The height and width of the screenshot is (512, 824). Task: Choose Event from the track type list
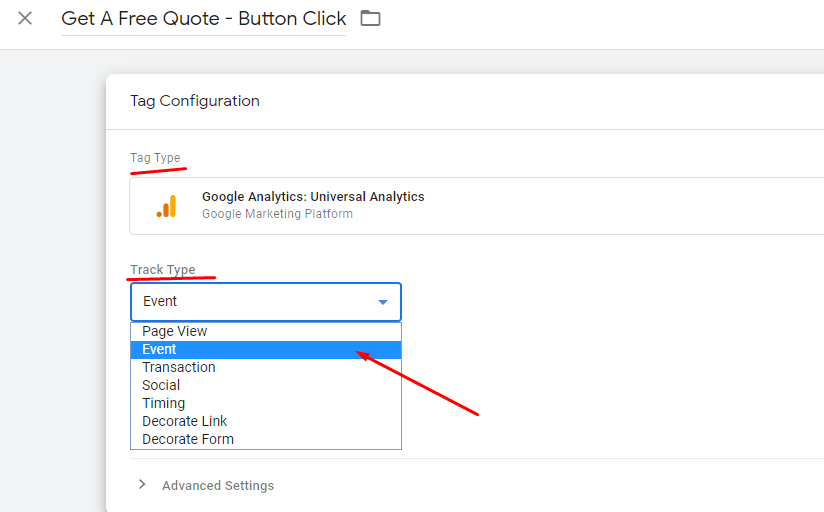pos(266,350)
